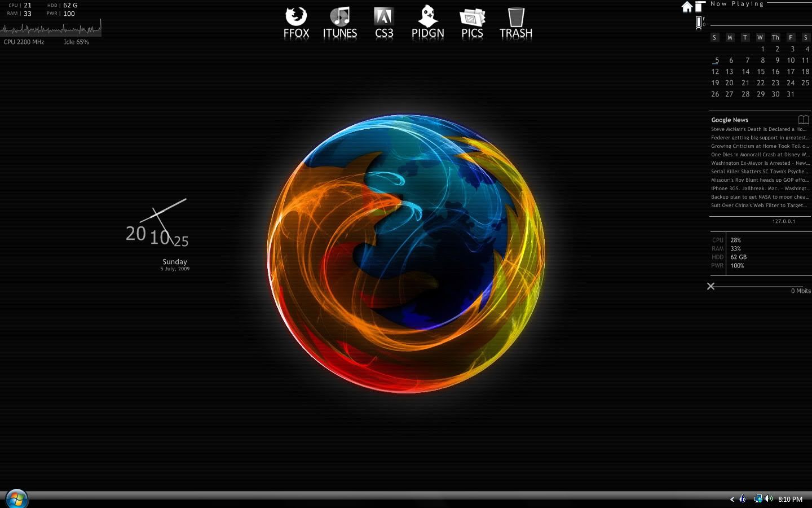Open the TRASH bin icon
The height and width of the screenshot is (508, 812).
(x=516, y=23)
